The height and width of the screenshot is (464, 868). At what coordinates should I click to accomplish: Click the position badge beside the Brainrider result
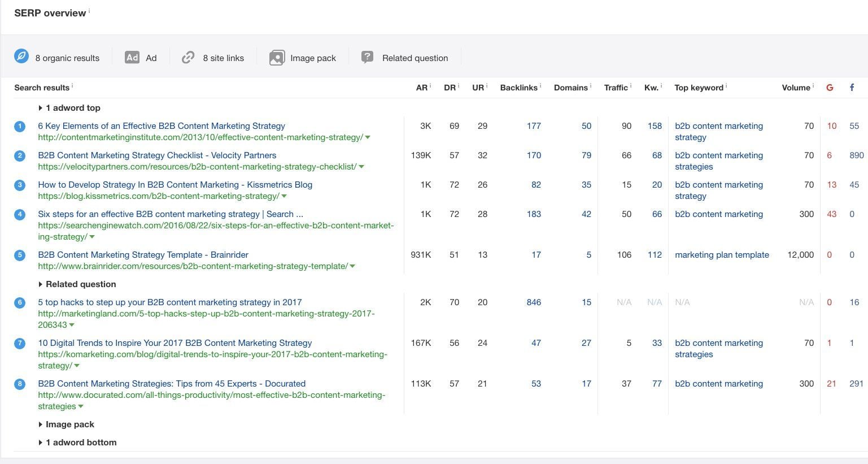19,255
